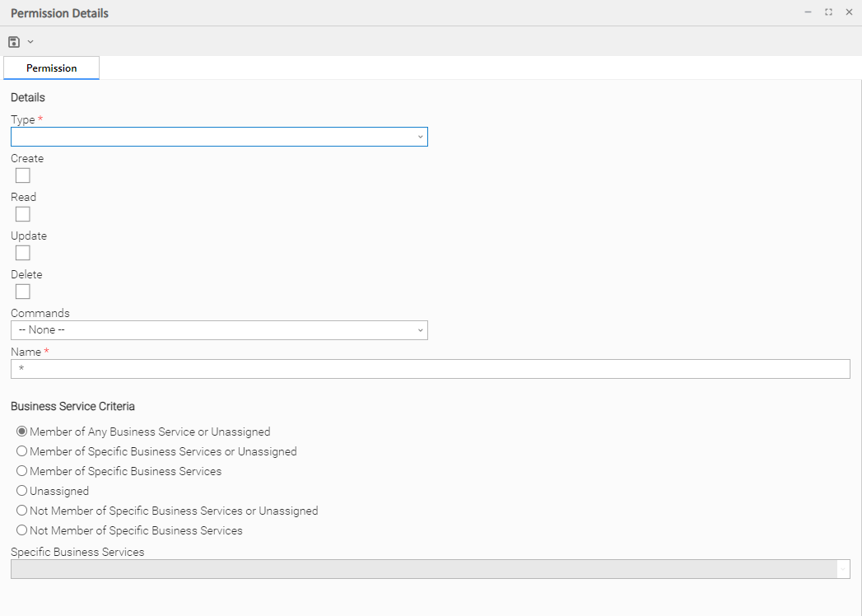Switch to the Permission tab
Image resolution: width=862 pixels, height=616 pixels.
pos(52,68)
